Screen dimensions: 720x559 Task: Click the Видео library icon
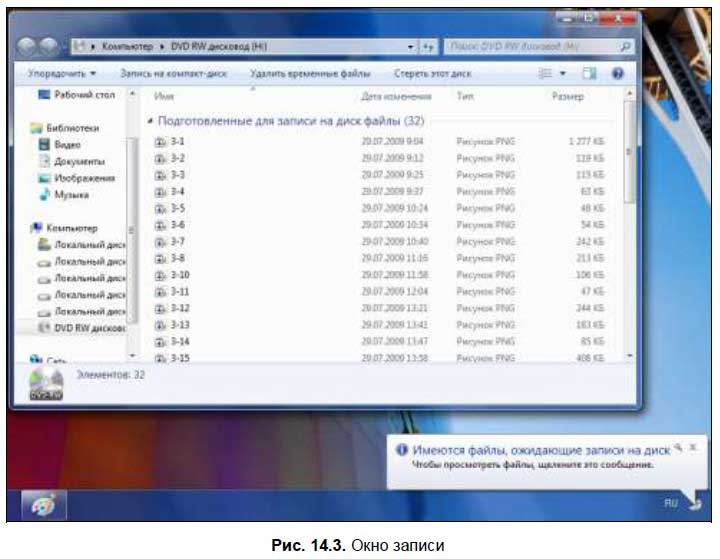44,144
